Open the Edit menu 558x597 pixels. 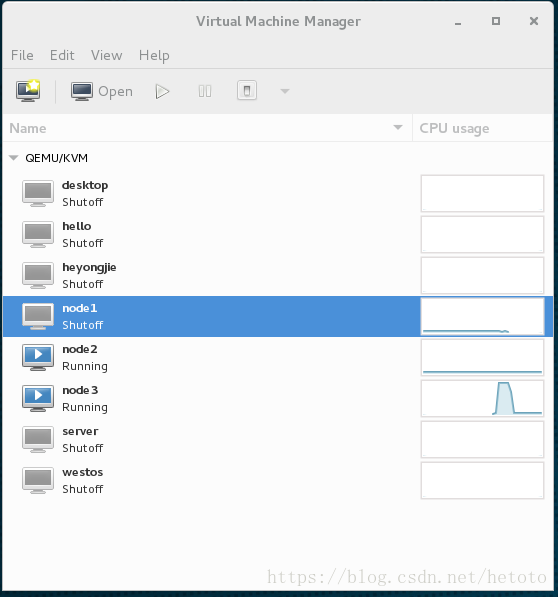click(x=62, y=55)
